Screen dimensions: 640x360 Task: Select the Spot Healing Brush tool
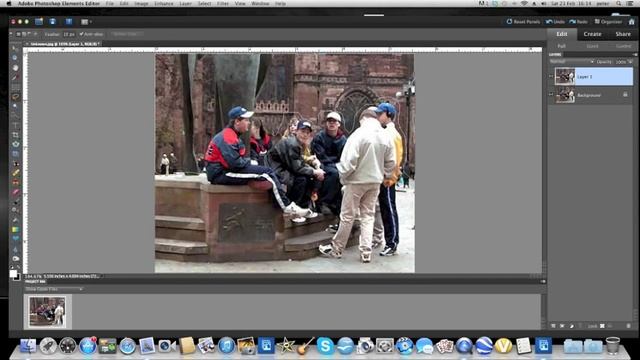(x=16, y=173)
